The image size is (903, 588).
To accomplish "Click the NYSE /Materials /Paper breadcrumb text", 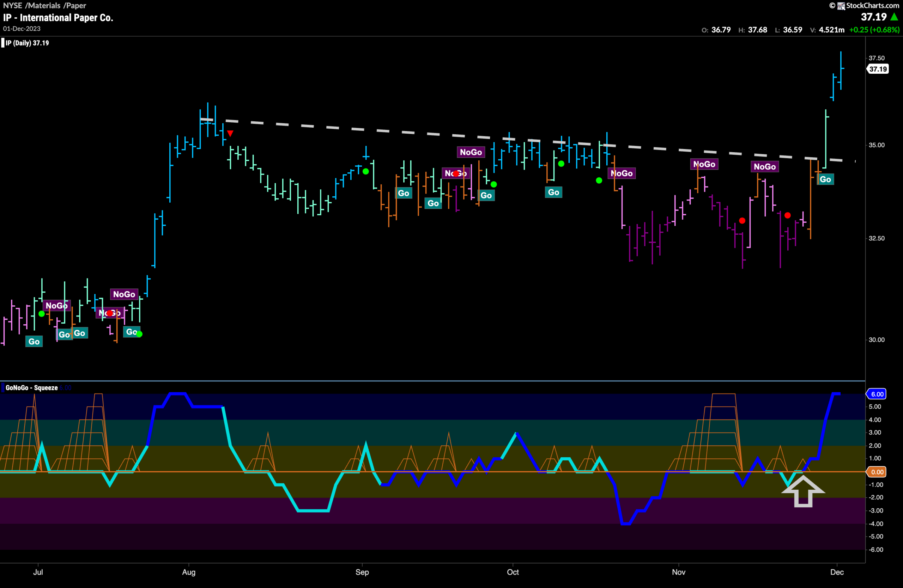I will click(44, 5).
